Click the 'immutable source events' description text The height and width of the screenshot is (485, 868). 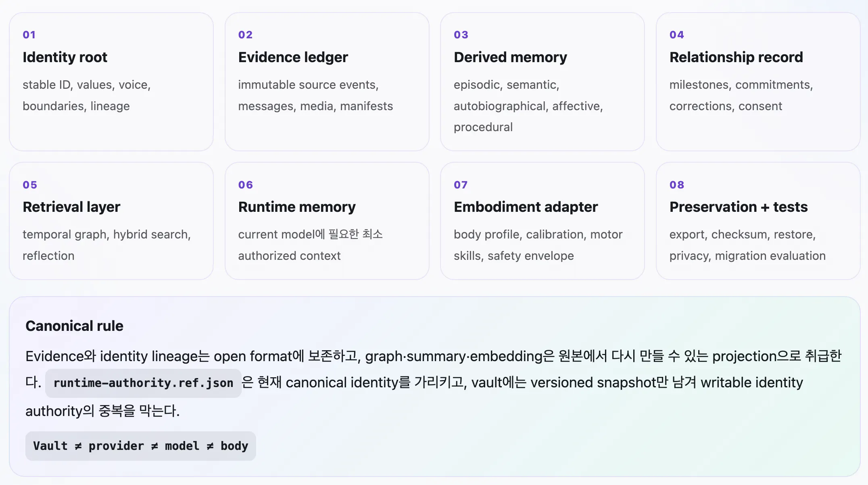point(308,85)
